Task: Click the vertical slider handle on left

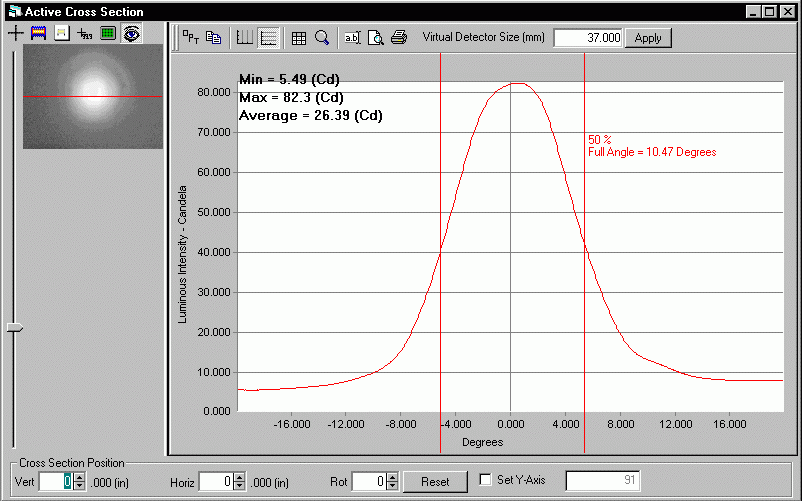Action: (x=15, y=328)
